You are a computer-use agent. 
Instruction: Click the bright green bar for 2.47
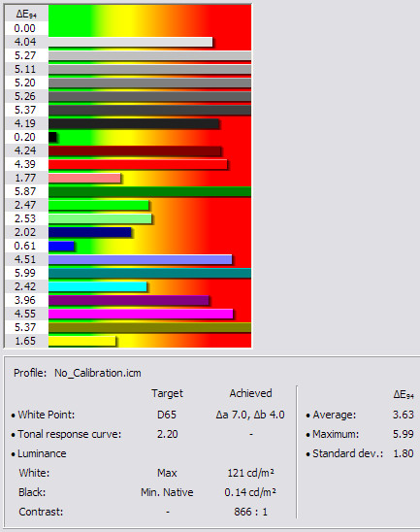pos(98,205)
